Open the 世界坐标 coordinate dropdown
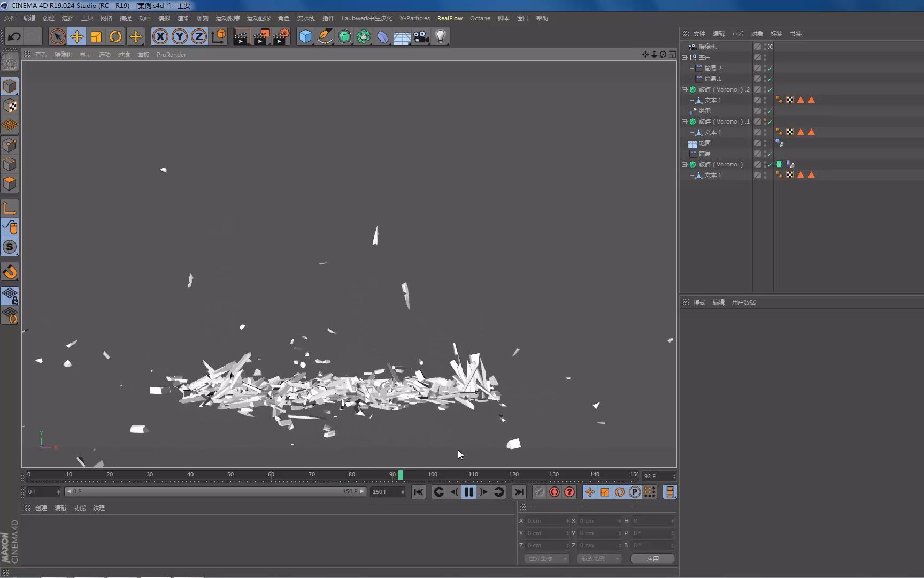The height and width of the screenshot is (578, 924). [546, 558]
